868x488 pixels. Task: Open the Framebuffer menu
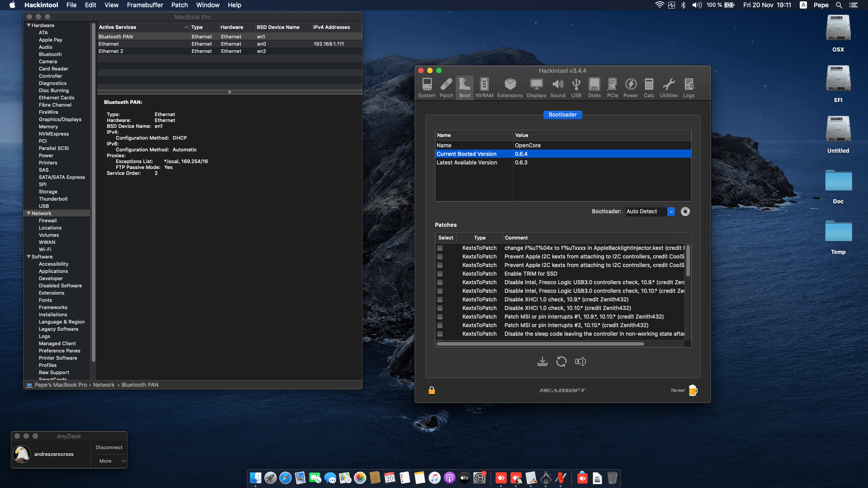tap(144, 5)
